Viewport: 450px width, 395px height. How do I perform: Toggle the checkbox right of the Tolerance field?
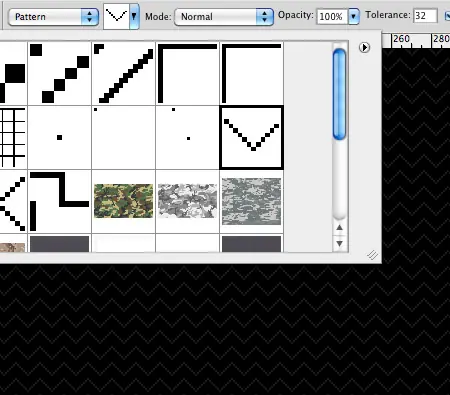point(447,16)
